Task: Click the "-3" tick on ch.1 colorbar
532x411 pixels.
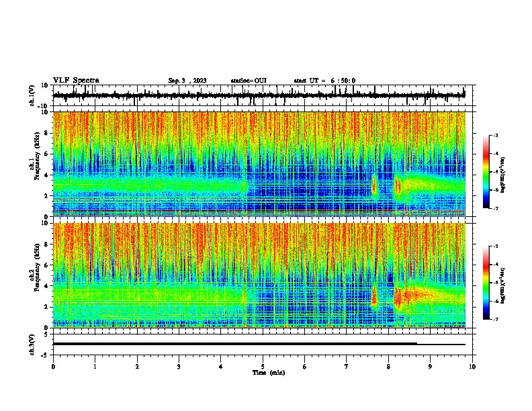Action: click(495, 136)
